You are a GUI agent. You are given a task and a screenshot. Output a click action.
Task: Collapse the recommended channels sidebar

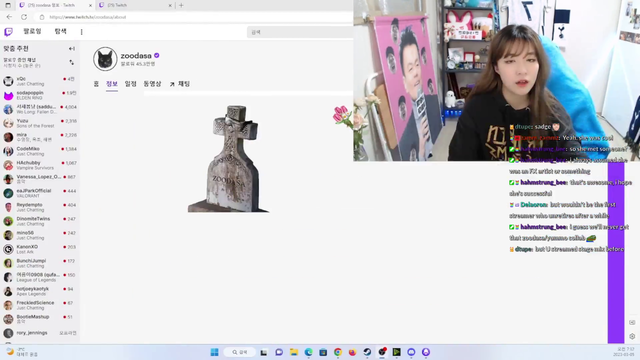pyautogui.click(x=72, y=49)
